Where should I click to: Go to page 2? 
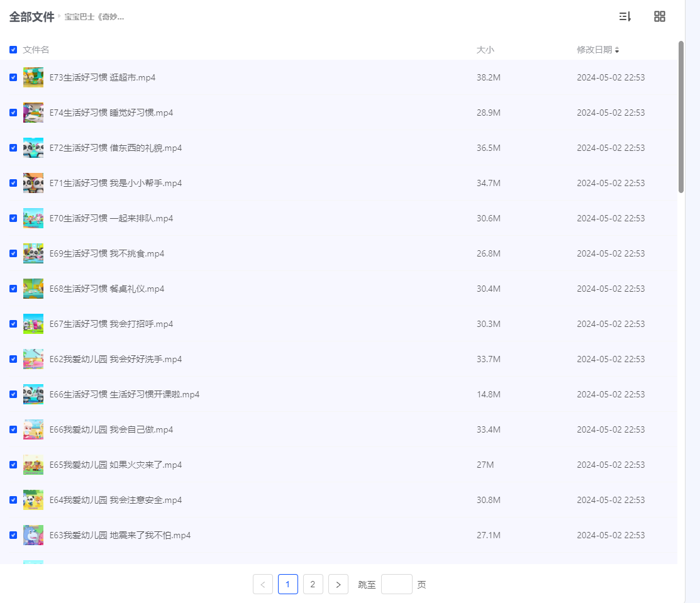pyautogui.click(x=313, y=584)
